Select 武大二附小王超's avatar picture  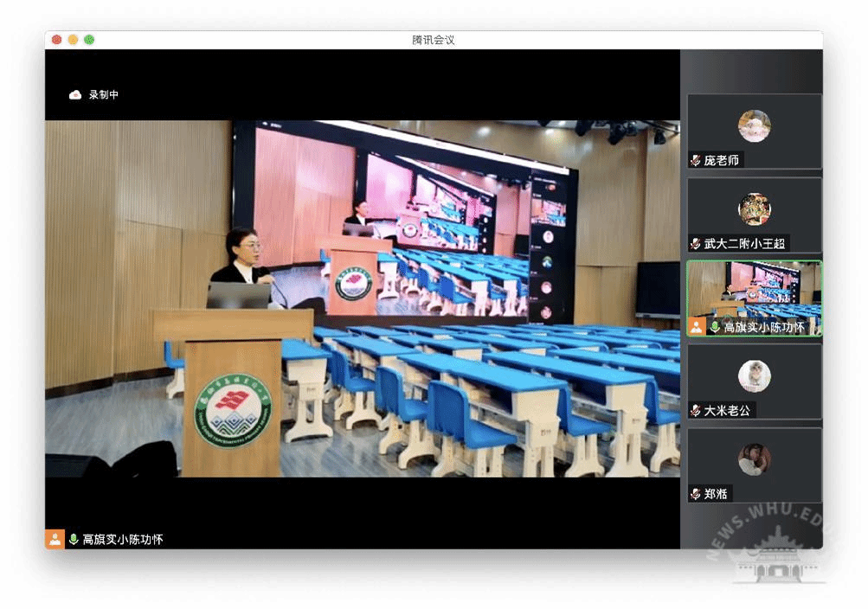click(754, 209)
